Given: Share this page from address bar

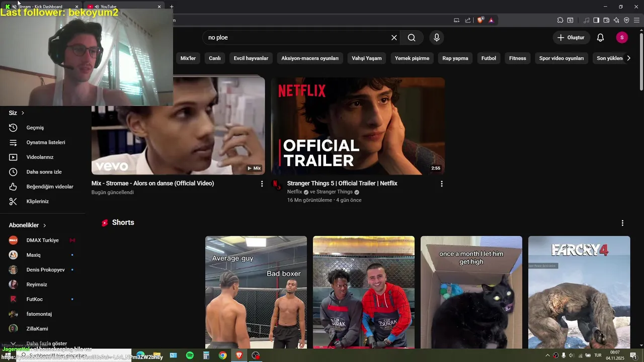Looking at the screenshot, I should (468, 20).
